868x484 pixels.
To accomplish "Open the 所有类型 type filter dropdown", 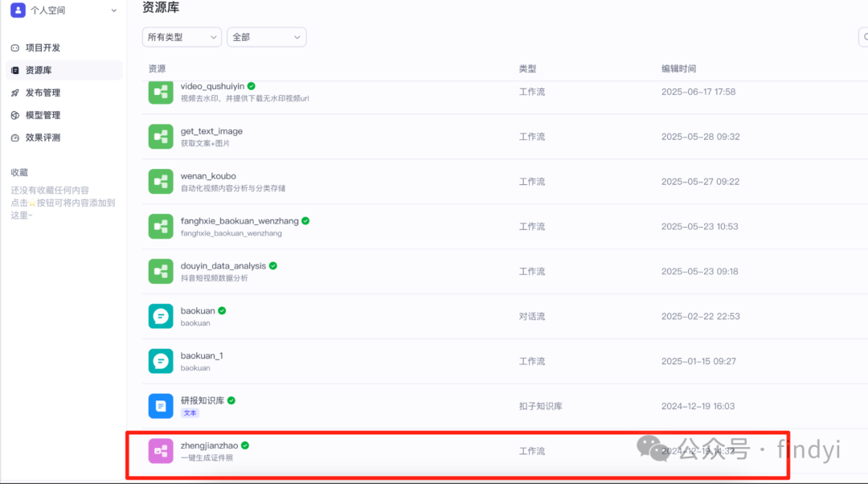I will (182, 37).
